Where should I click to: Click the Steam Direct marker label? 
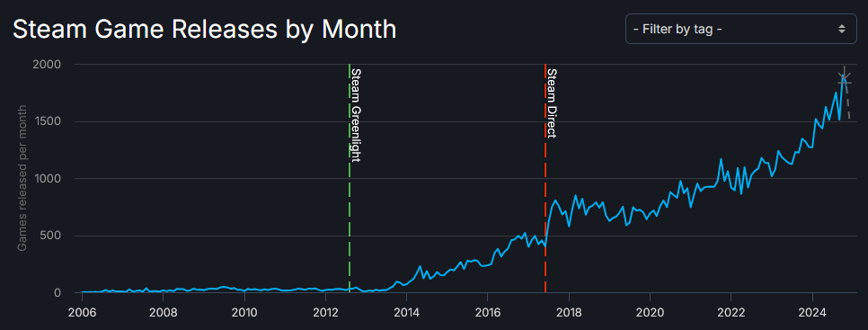552,103
